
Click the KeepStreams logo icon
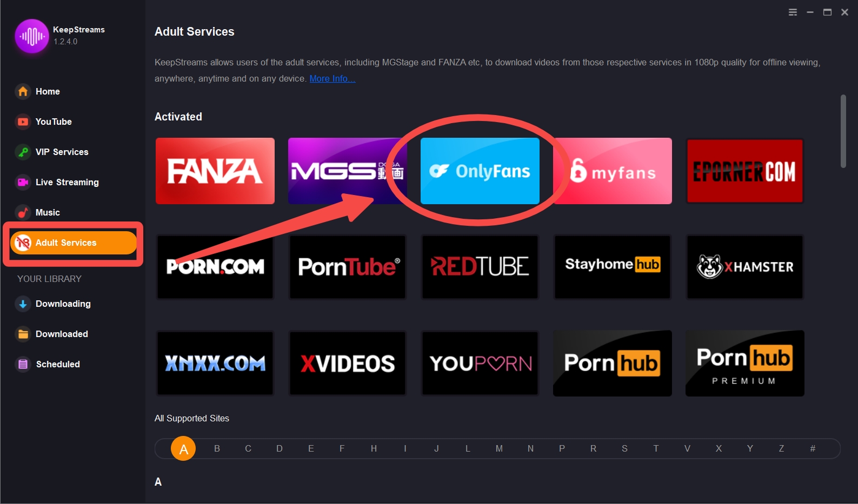click(x=31, y=36)
